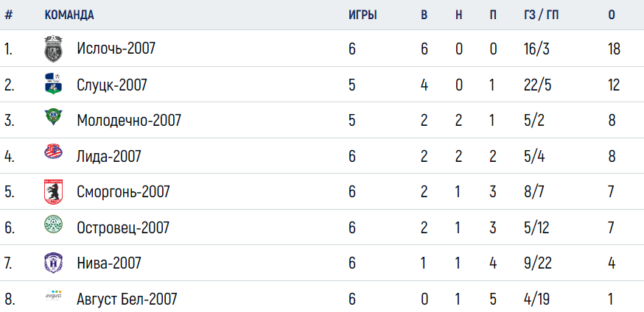This screenshot has width=644, height=312.
Task: Open the Слуцк-2007 team page
Action: pyautogui.click(x=112, y=85)
